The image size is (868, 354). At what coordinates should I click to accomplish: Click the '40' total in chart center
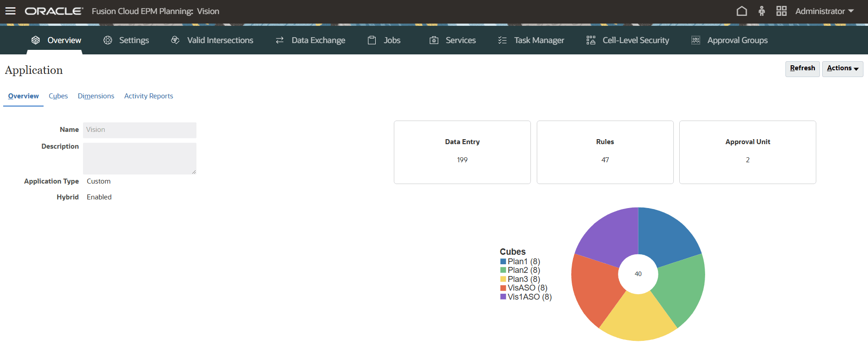[x=638, y=274]
